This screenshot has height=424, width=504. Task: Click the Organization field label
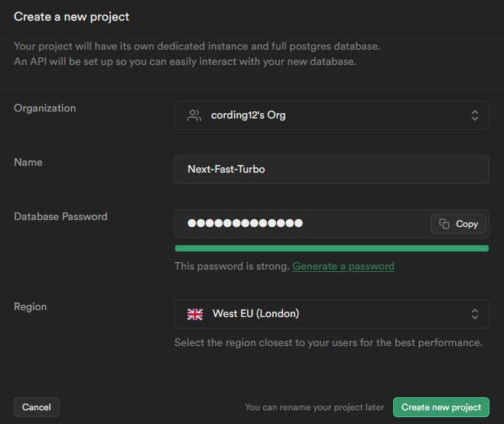click(x=44, y=108)
